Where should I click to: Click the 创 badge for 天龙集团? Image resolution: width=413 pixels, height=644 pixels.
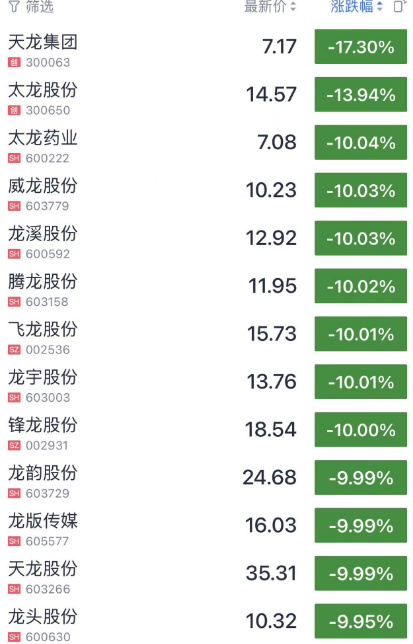point(14,62)
